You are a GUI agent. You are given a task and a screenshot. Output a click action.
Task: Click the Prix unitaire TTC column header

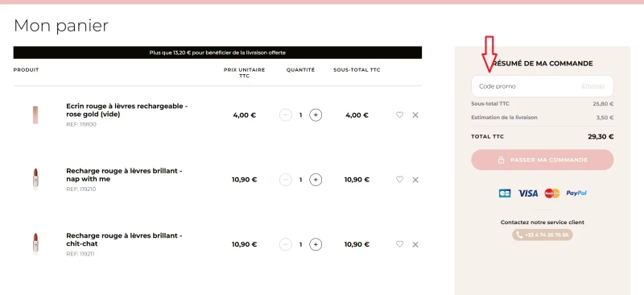pyautogui.click(x=245, y=73)
